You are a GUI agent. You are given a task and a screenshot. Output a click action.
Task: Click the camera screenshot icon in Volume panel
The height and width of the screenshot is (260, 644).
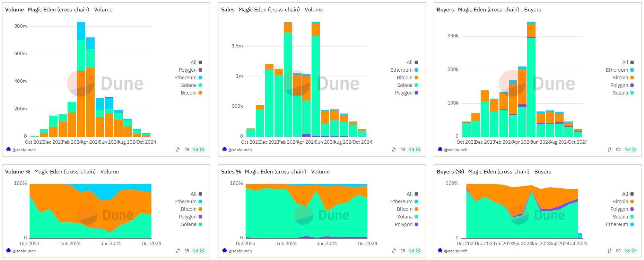click(187, 150)
